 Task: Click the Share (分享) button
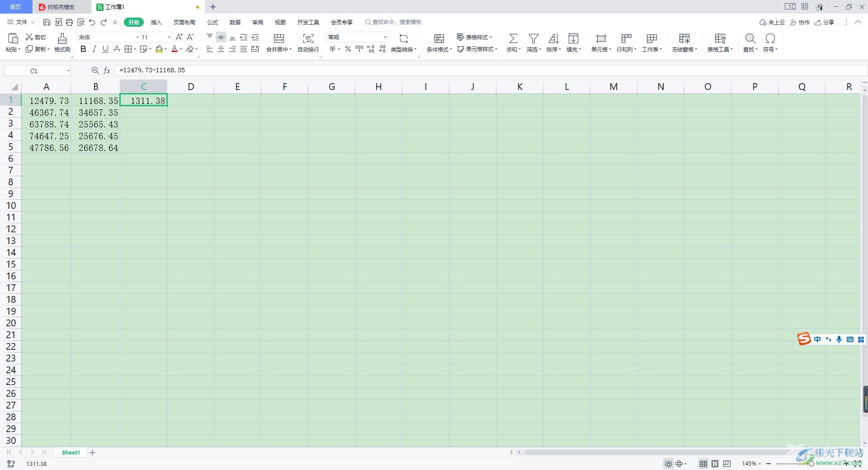pyautogui.click(x=824, y=22)
